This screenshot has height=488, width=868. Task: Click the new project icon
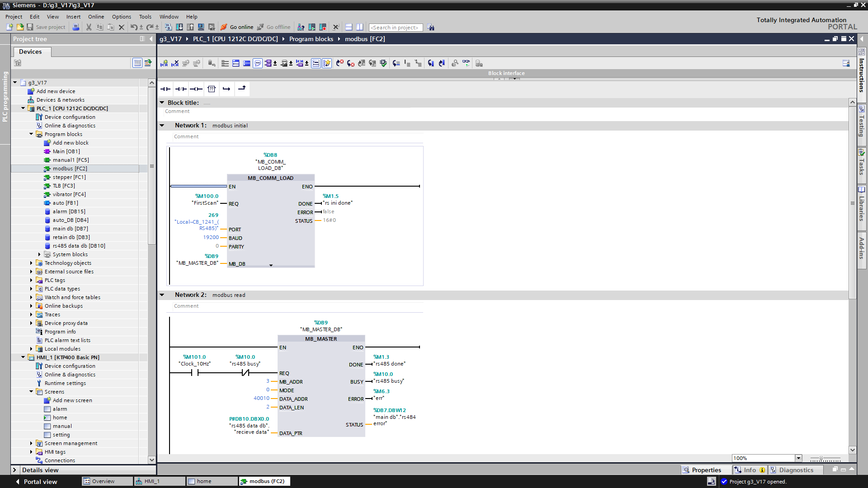(x=9, y=27)
